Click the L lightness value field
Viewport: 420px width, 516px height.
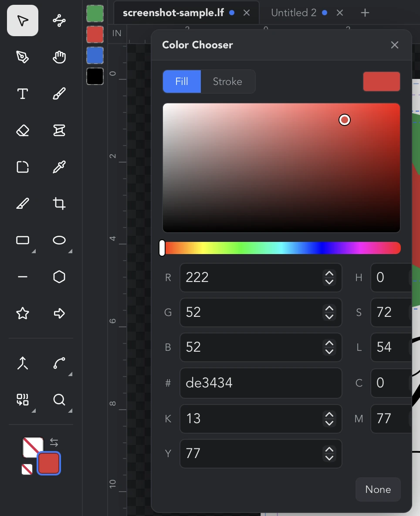391,347
